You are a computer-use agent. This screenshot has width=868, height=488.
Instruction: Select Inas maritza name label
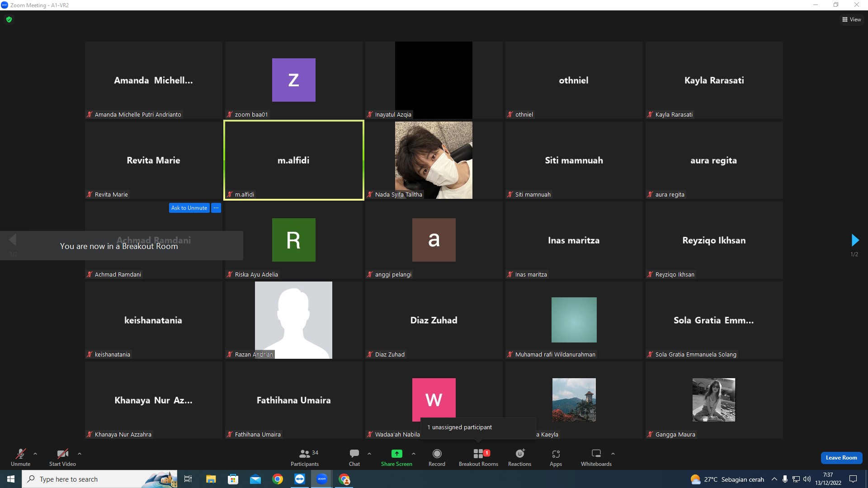coord(531,275)
